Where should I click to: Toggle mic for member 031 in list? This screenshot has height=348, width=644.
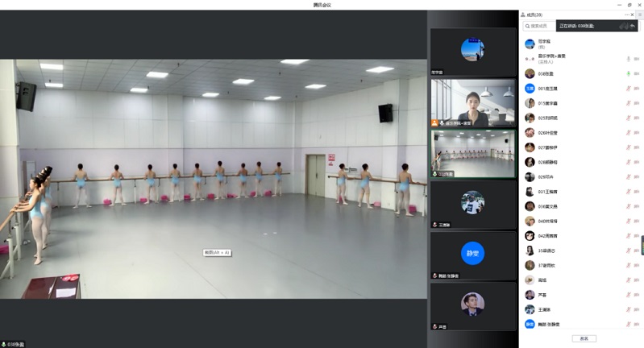627,192
